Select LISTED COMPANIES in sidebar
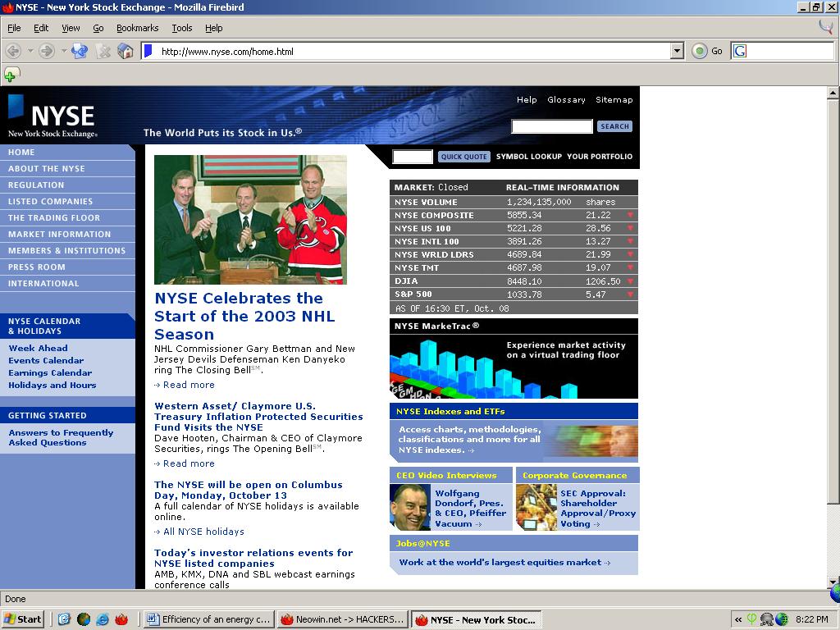 click(x=67, y=202)
